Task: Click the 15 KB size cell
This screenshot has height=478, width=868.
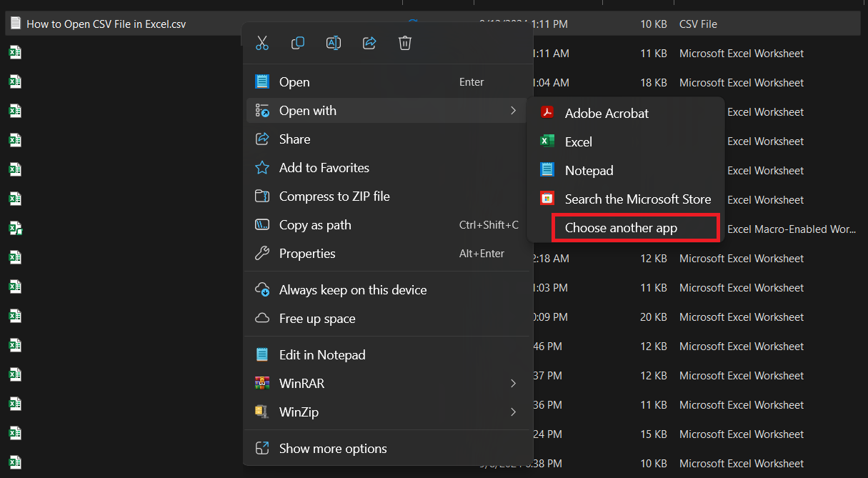Action: coord(654,434)
